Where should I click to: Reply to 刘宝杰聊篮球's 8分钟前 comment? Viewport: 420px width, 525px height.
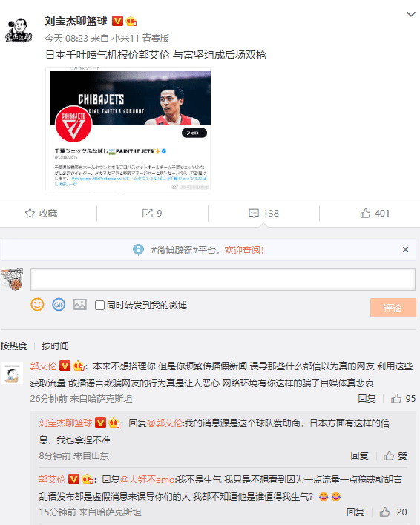(359, 456)
